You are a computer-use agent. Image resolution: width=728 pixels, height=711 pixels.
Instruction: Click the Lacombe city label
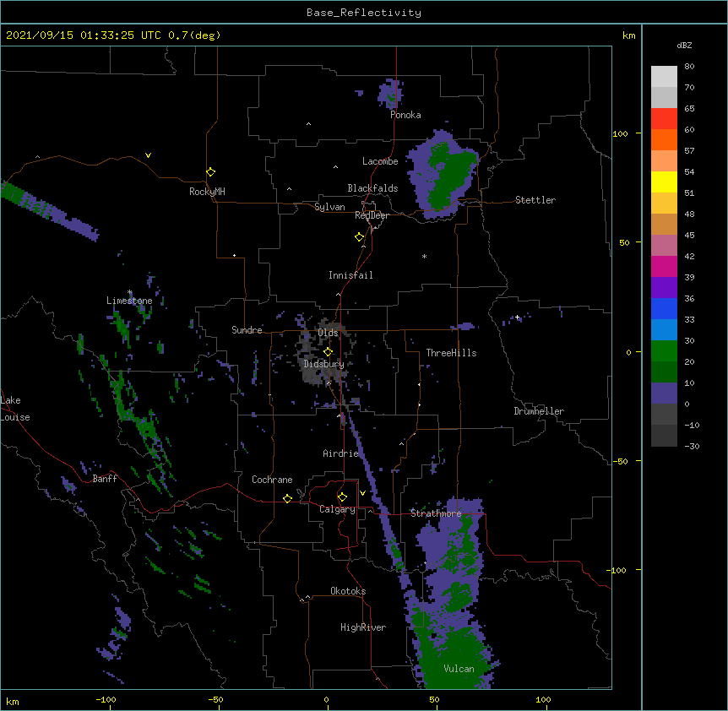tap(380, 161)
